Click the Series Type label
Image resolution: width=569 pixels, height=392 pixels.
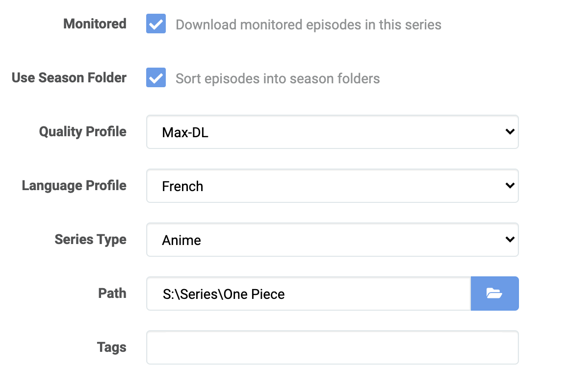point(90,240)
